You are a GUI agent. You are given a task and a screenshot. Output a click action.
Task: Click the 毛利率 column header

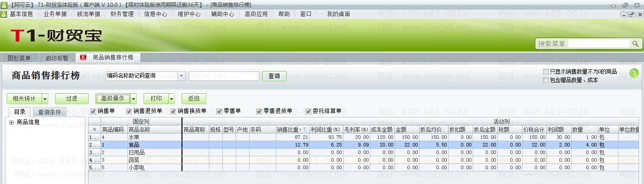click(356, 130)
